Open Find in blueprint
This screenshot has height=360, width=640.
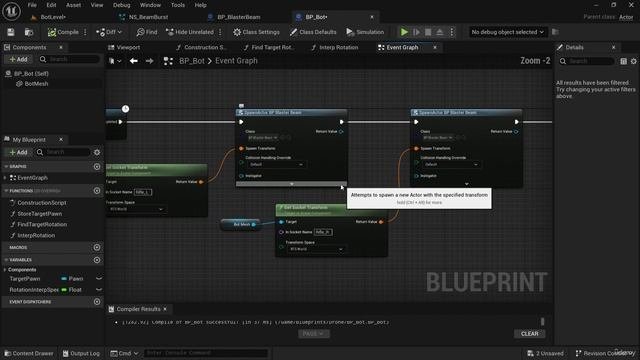click(x=147, y=32)
